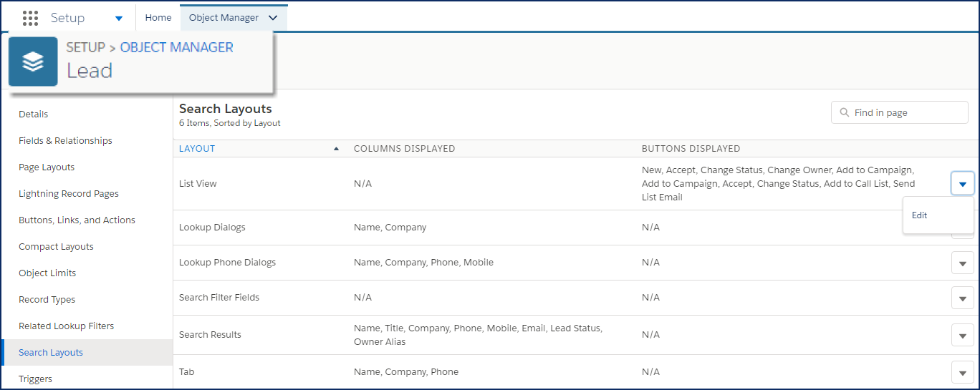Open Triggers in the sidebar
Viewport: 980px width, 390px height.
(x=35, y=379)
